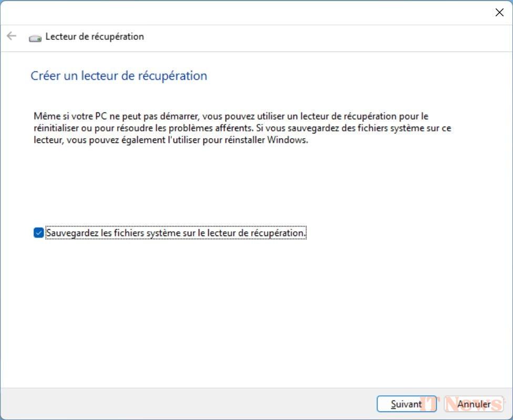Image resolution: width=513 pixels, height=420 pixels.
Task: Disable backing up system files to recovery drive
Action: click(38, 232)
